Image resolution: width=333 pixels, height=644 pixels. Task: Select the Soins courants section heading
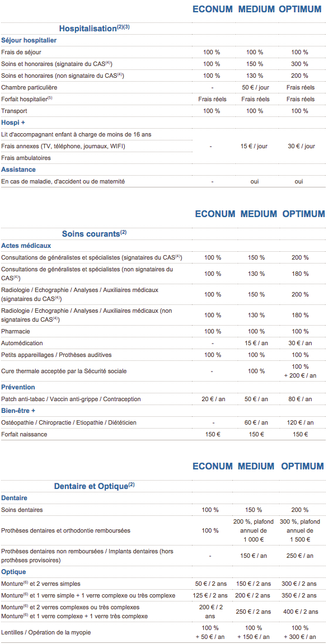pyautogui.click(x=95, y=233)
